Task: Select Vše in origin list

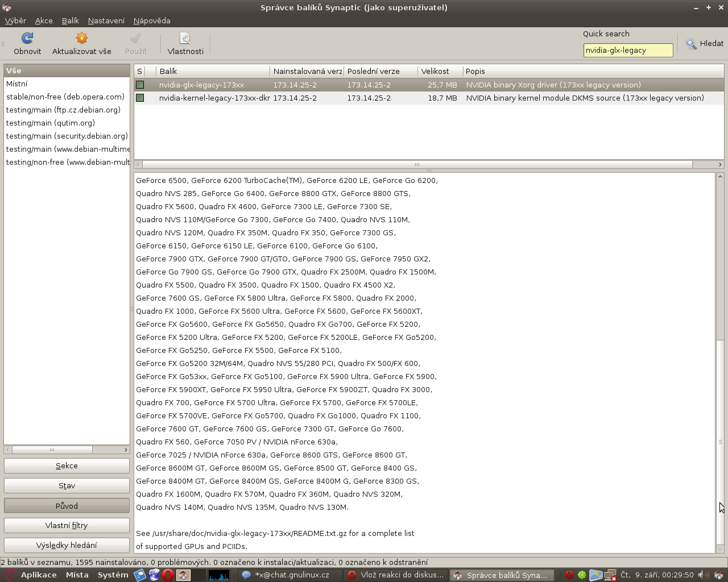Action: [67, 70]
